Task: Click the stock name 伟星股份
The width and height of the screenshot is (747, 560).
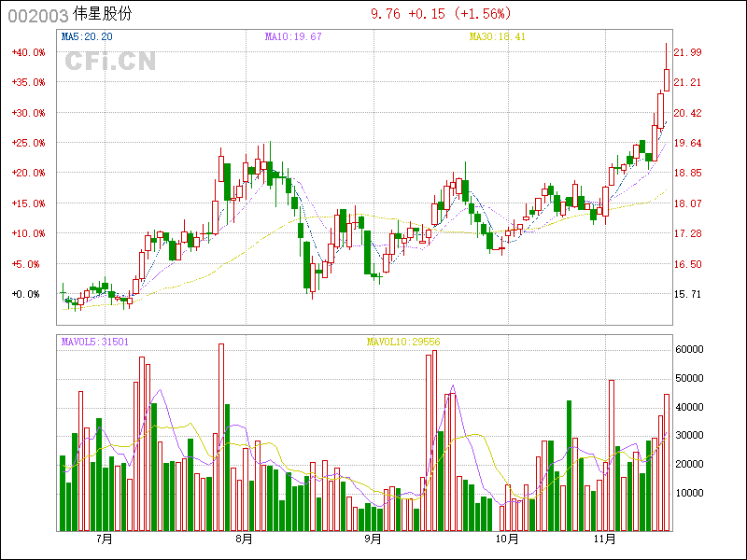Action: tap(104, 15)
